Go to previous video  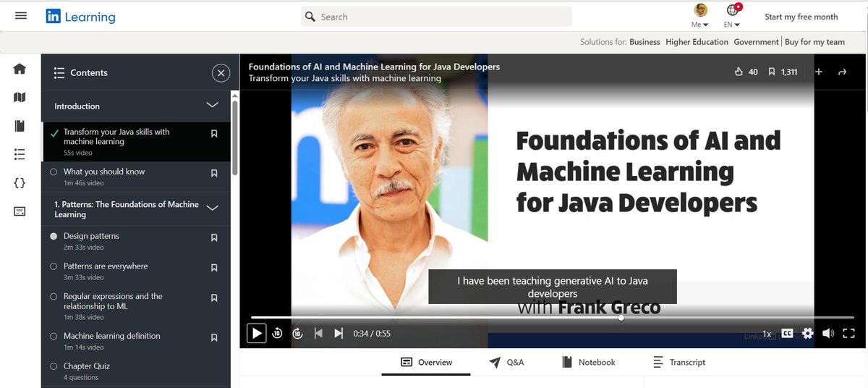(318, 333)
